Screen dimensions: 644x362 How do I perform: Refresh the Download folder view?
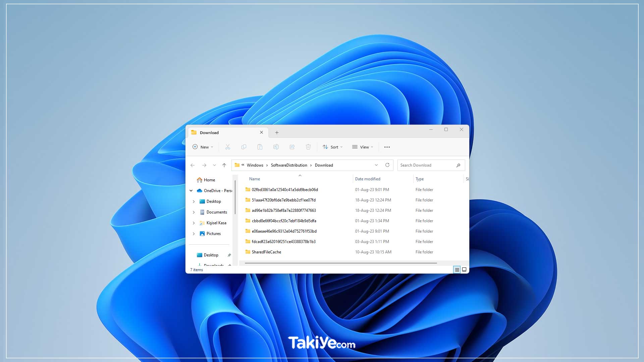[x=387, y=165]
